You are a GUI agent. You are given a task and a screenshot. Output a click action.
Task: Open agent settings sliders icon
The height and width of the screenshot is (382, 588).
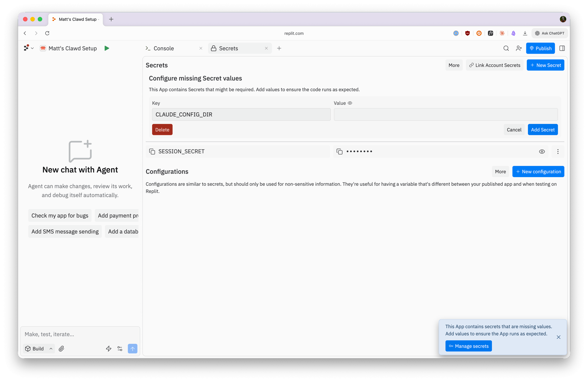120,349
